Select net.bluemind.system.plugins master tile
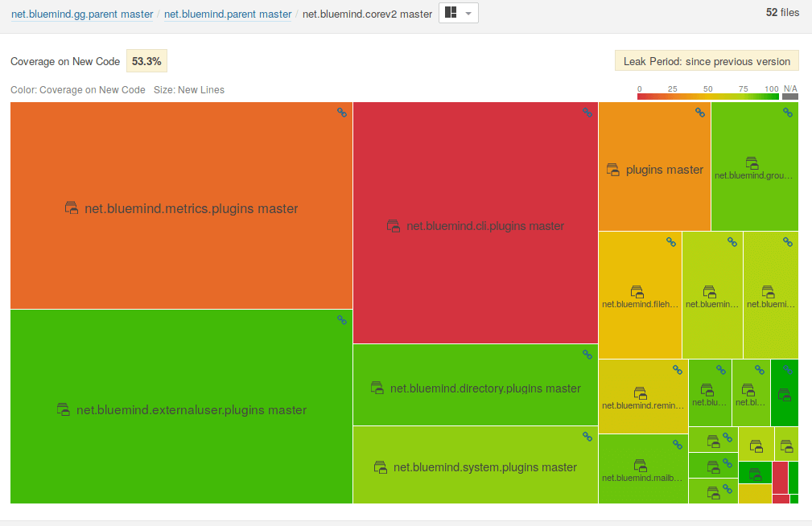Screen dimensions: 812x526 (476, 467)
